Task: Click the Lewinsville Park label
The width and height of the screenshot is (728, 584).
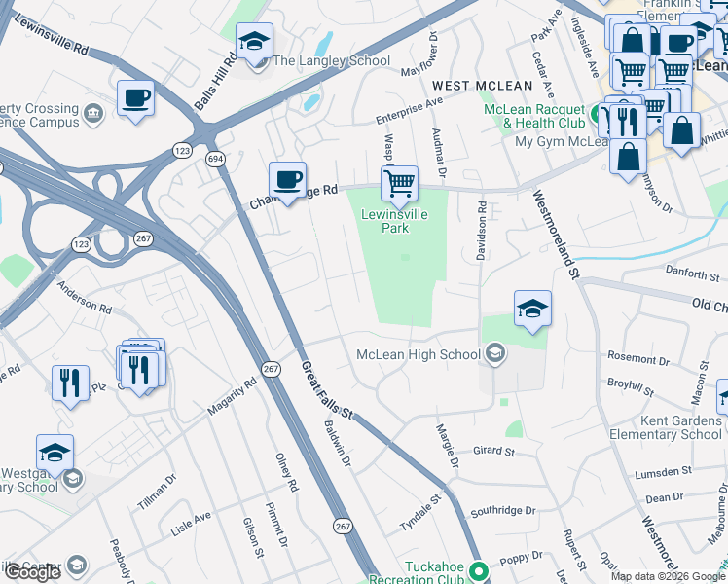Action: pyautogui.click(x=394, y=221)
